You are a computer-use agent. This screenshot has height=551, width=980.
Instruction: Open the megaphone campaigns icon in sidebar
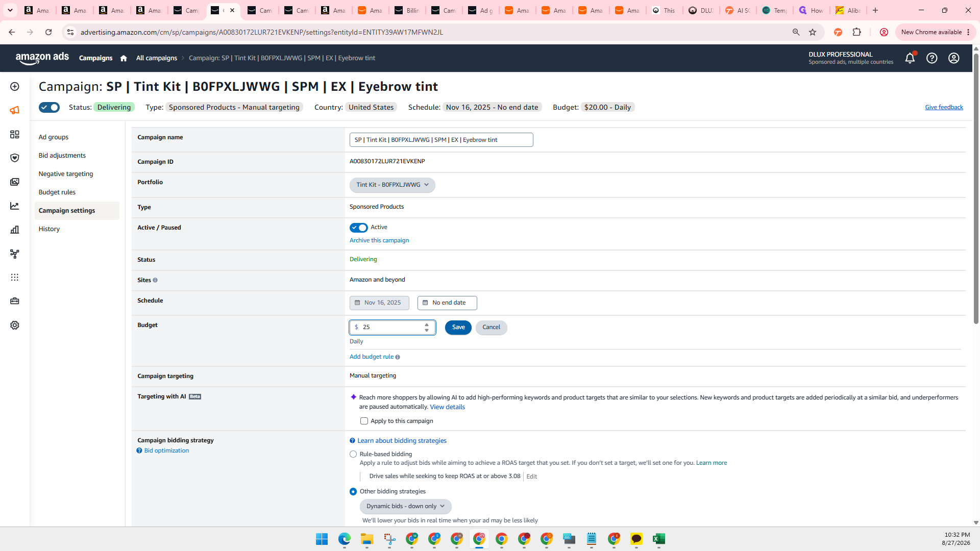[15, 110]
